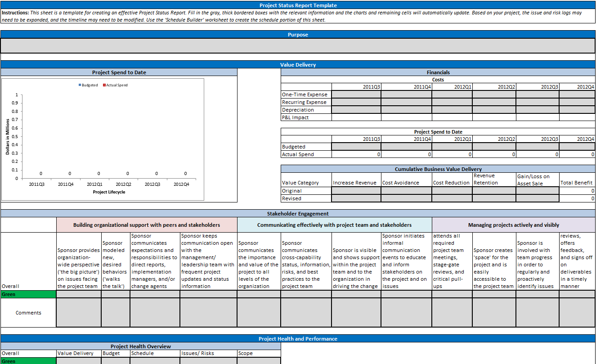The height and width of the screenshot is (364, 596).
Task: Select Original row's Increase Revenue cell
Action: (x=356, y=191)
